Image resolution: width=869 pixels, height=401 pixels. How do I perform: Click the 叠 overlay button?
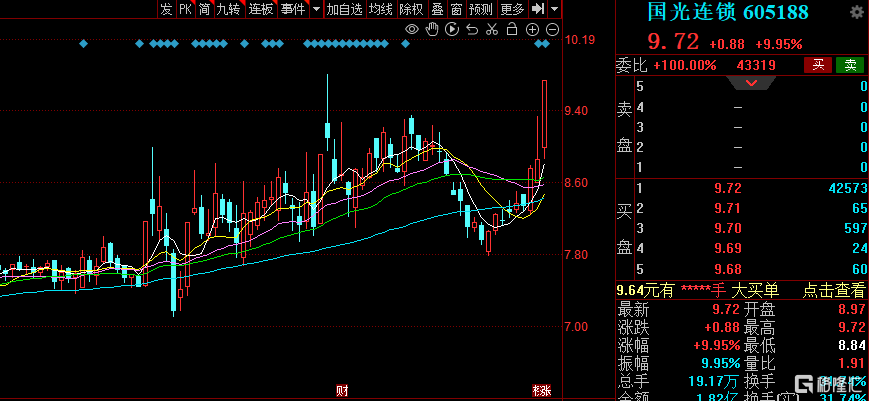(x=438, y=9)
